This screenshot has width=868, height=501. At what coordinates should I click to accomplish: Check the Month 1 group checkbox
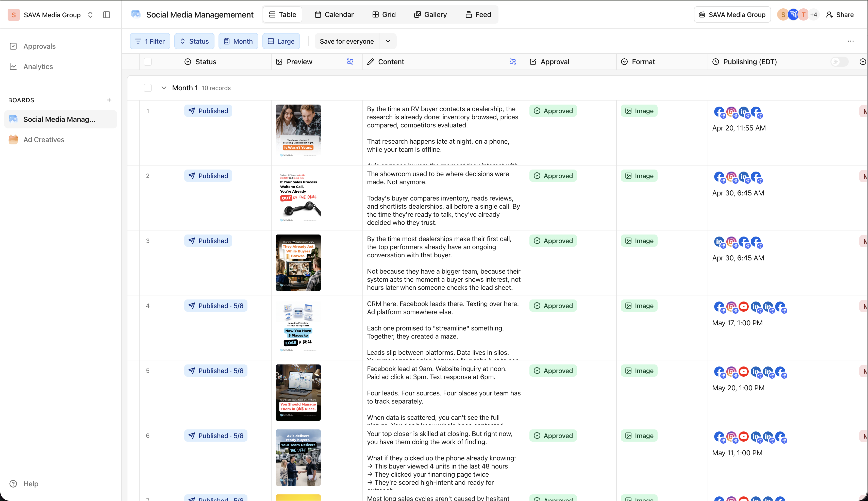point(148,88)
